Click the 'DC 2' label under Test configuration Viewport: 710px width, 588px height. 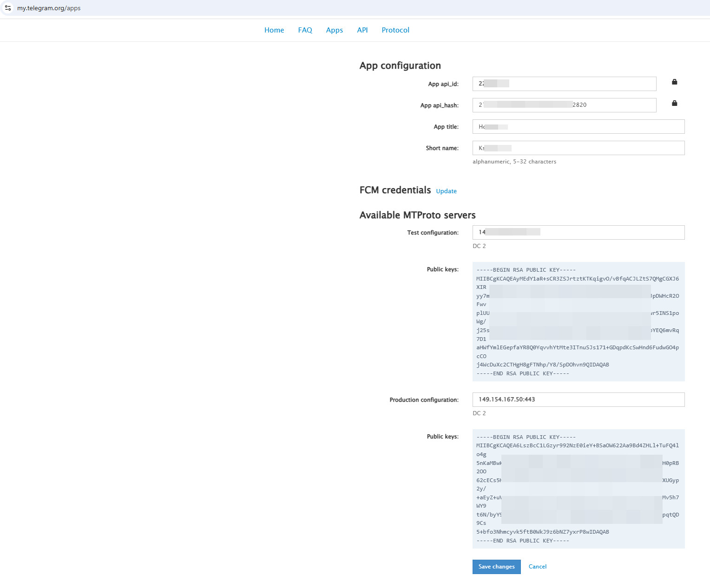(479, 246)
